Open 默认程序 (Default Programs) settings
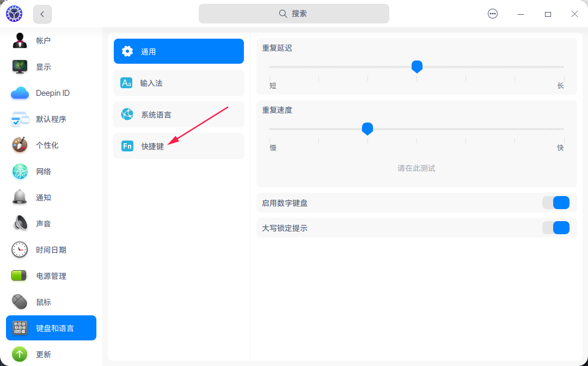 (20, 119)
